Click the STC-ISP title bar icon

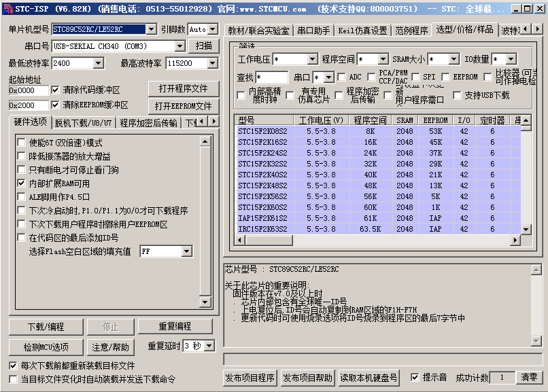(x=7, y=9)
